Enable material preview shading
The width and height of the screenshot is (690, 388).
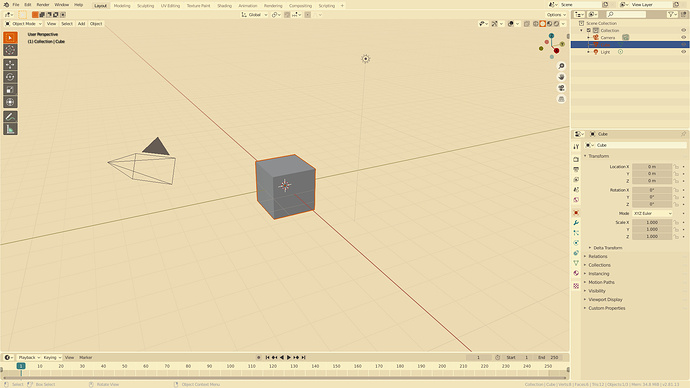(550, 24)
